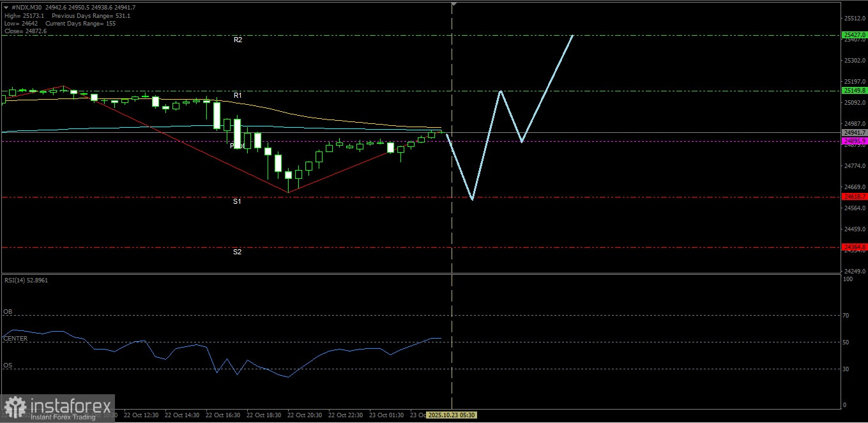
Task: Click the green 25427.0 price tag
Action: click(x=855, y=35)
